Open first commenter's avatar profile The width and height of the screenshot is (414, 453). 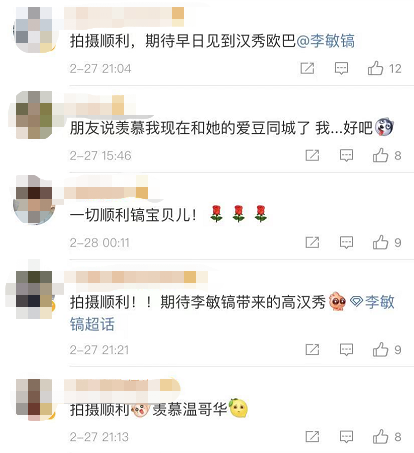point(34,29)
